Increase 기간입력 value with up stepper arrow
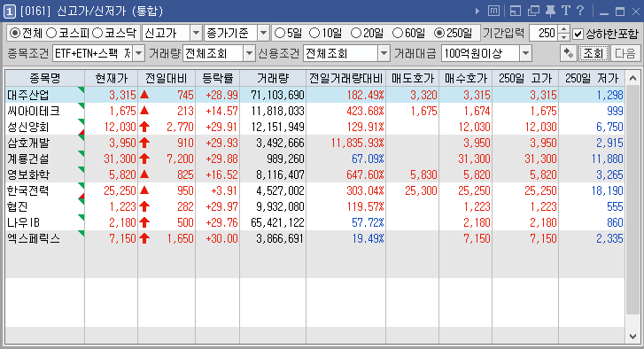Viewport: 644px width, 349px height. (x=564, y=29)
